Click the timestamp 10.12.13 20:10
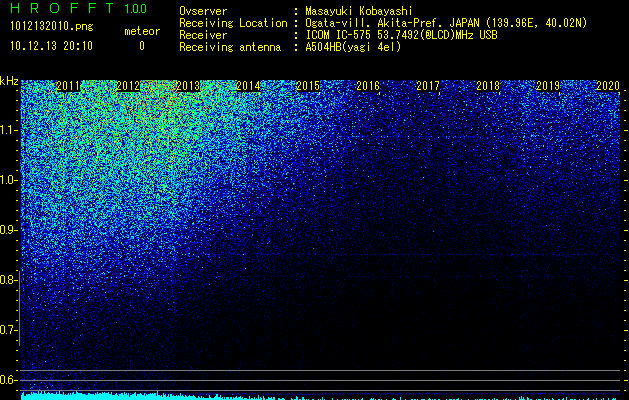The width and height of the screenshot is (629, 400). pos(51,46)
